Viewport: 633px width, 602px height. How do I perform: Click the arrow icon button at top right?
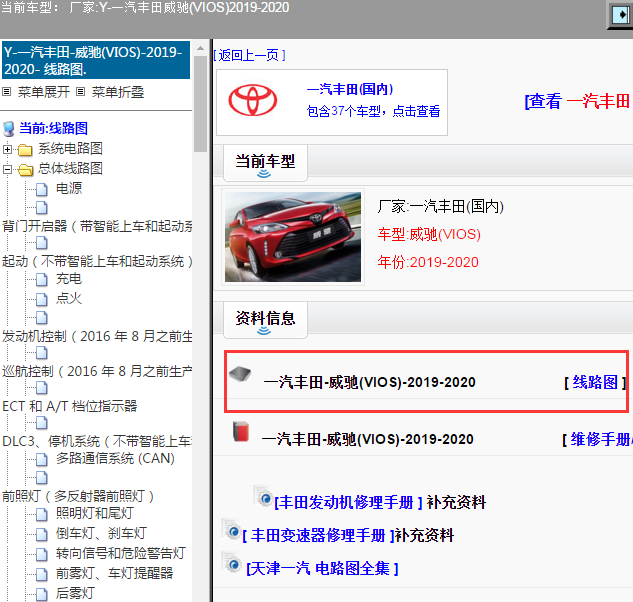pyautogui.click(x=620, y=15)
